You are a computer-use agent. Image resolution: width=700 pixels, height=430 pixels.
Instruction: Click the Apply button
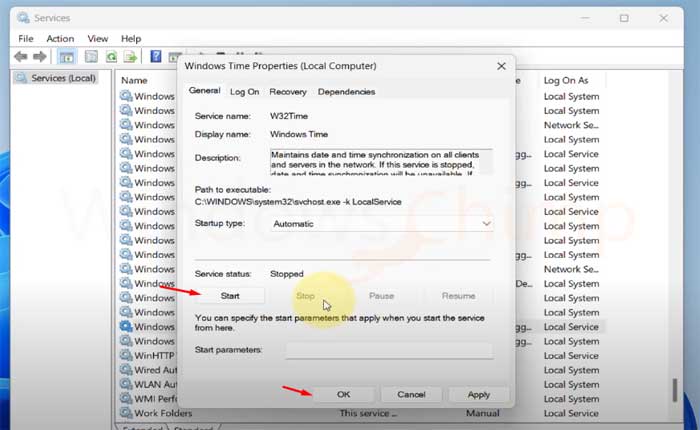click(479, 394)
